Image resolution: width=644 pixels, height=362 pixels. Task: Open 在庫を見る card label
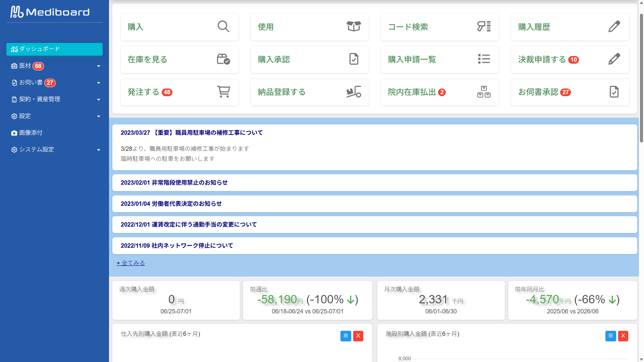pos(147,59)
